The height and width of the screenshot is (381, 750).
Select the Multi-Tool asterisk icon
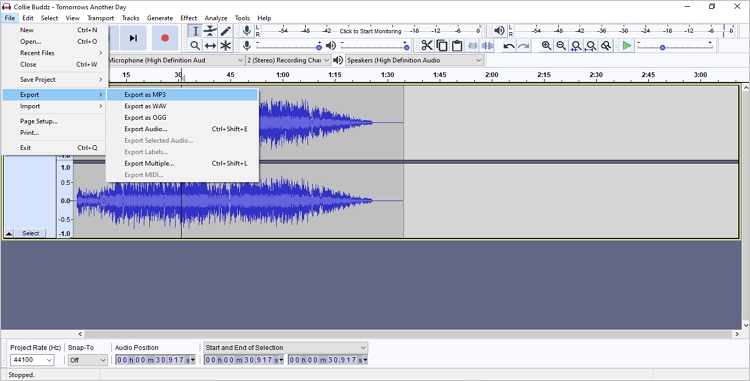225,46
